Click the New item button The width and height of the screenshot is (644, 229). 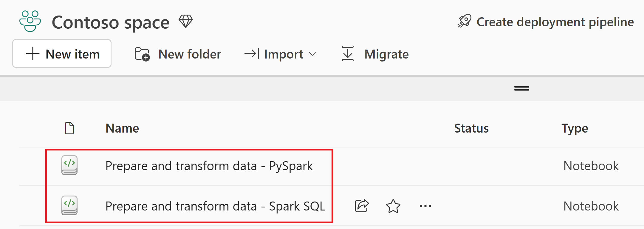62,54
